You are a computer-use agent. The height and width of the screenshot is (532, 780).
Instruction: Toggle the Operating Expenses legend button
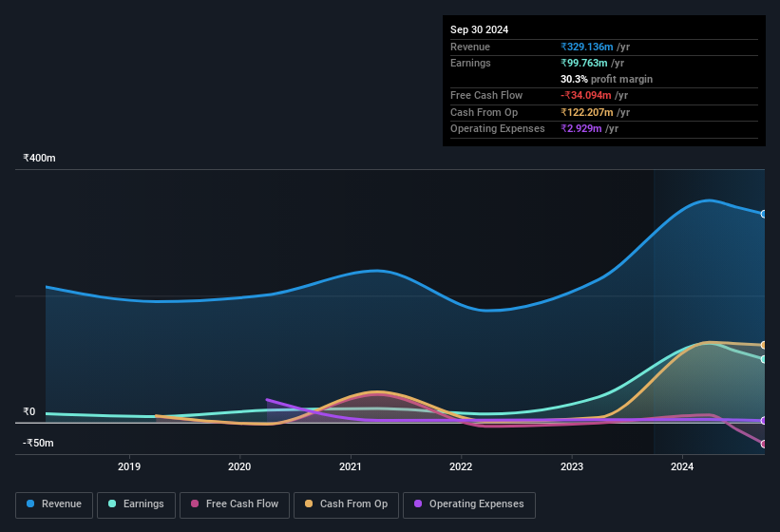coord(469,504)
